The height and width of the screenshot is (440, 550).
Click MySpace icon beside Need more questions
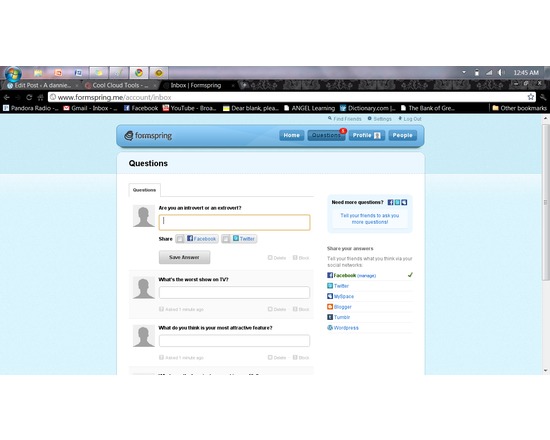tap(404, 202)
